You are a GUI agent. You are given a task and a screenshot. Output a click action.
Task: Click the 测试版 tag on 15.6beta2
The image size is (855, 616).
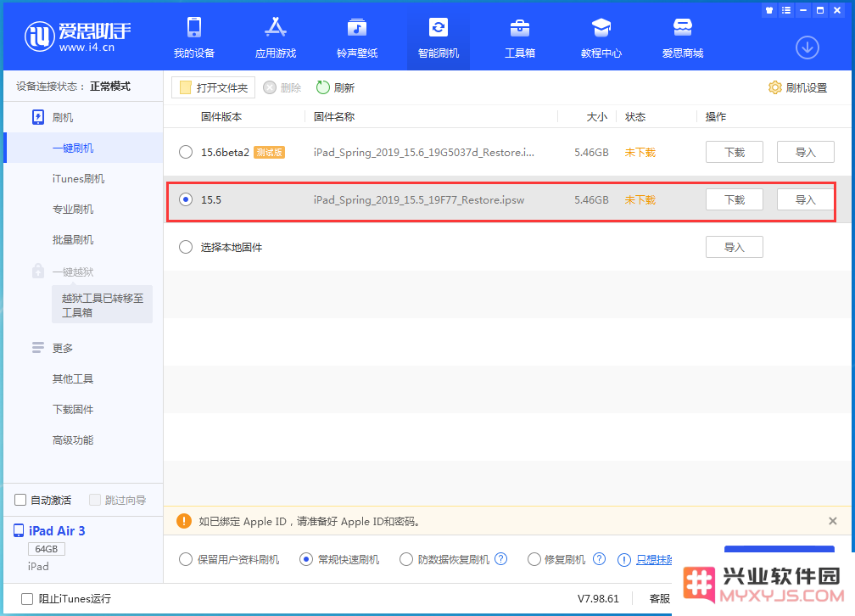point(270,152)
